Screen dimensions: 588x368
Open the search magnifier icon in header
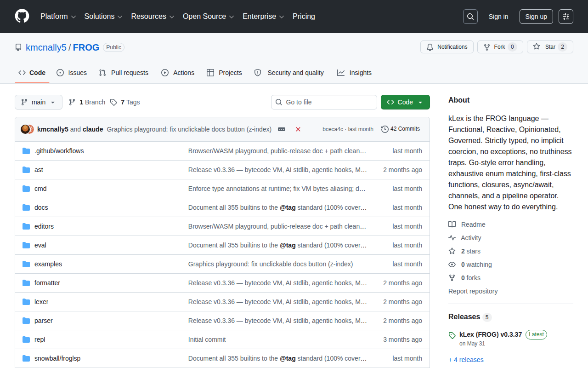[x=470, y=17]
